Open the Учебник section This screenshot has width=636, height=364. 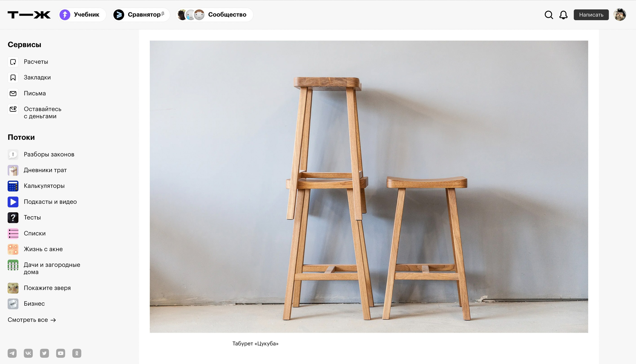click(82, 15)
